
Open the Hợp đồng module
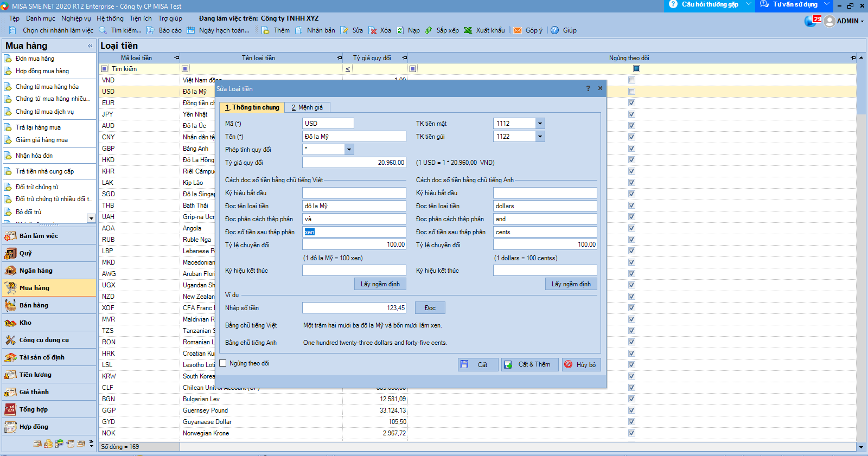(49, 427)
